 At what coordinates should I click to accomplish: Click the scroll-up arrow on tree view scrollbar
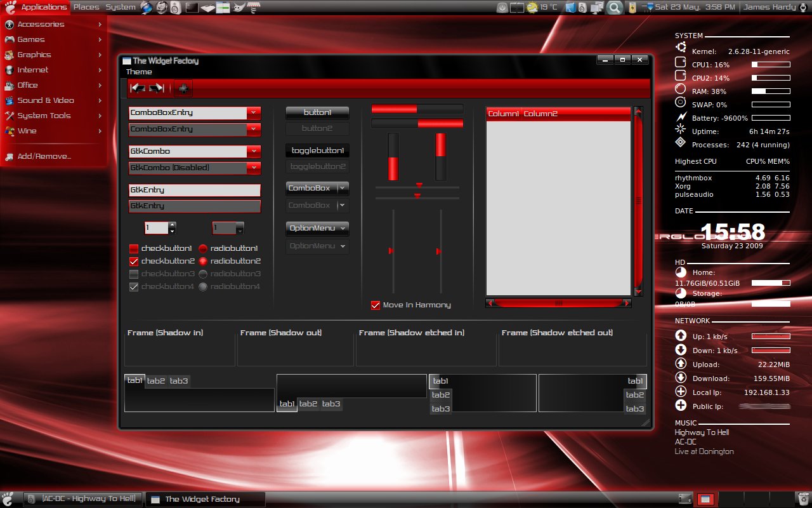click(x=639, y=111)
